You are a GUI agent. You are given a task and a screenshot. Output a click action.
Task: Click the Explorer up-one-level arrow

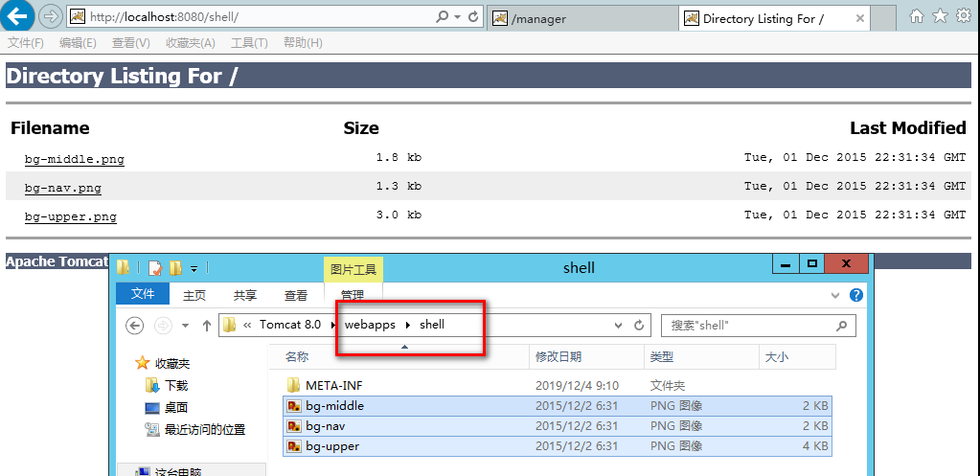[x=207, y=326]
